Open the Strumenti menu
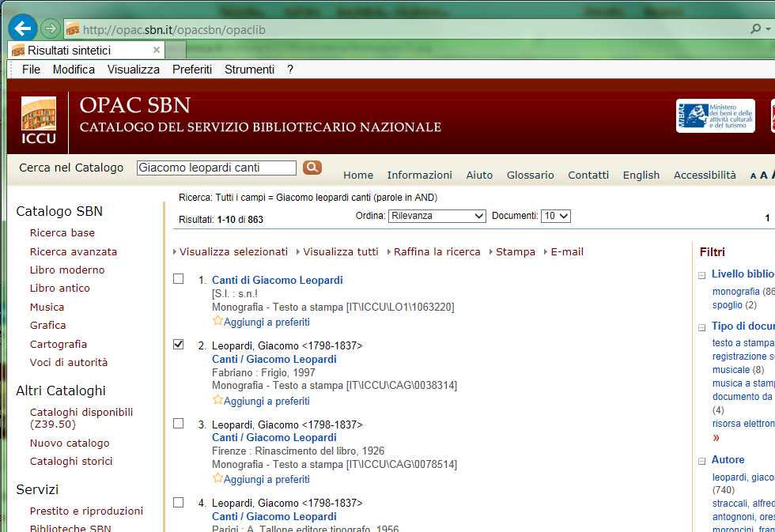Viewport: 775px width, 532px height. 250,70
